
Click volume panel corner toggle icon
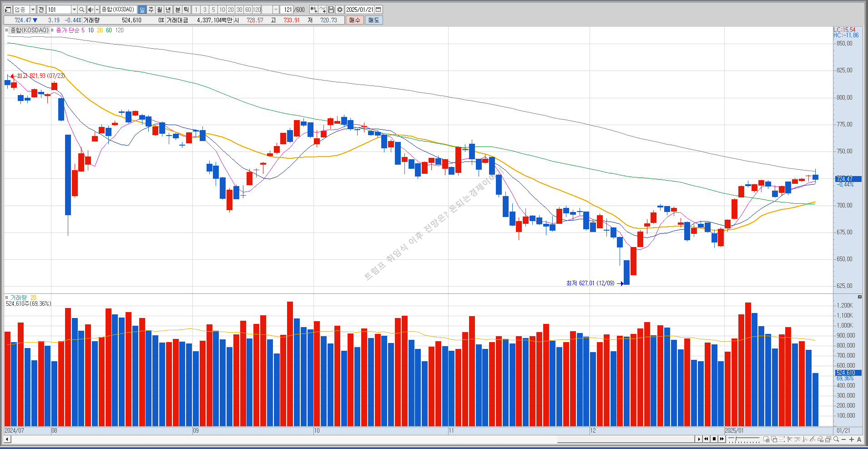860,297
